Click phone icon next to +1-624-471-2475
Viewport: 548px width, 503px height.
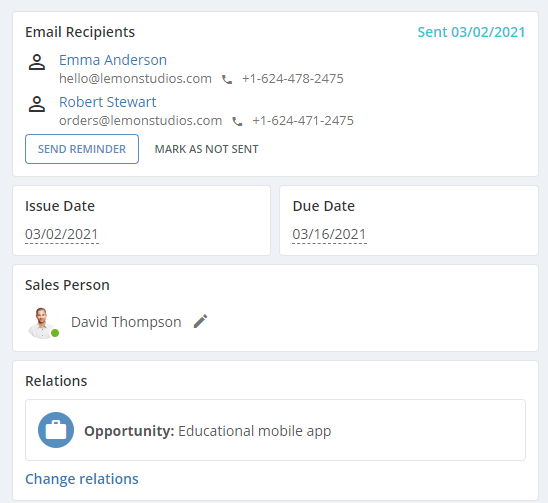237,122
